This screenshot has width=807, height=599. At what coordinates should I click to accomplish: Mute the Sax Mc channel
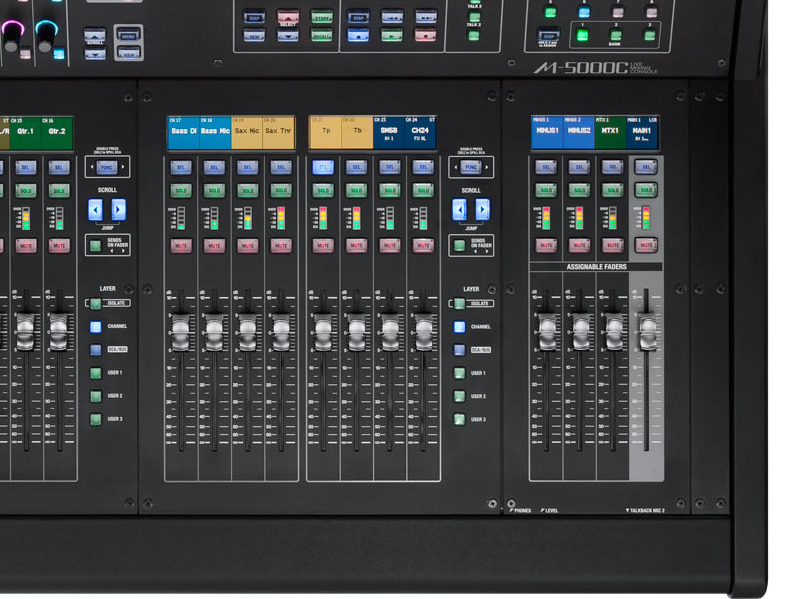click(x=248, y=245)
